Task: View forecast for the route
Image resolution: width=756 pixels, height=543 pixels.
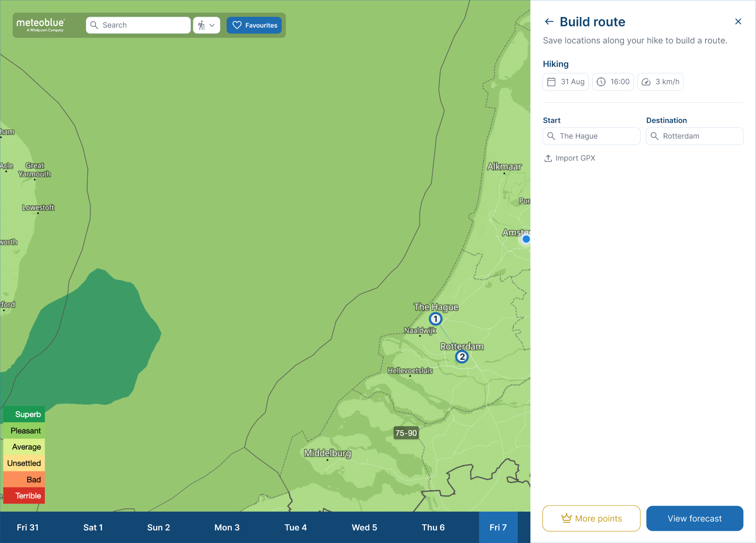Action: tap(695, 518)
